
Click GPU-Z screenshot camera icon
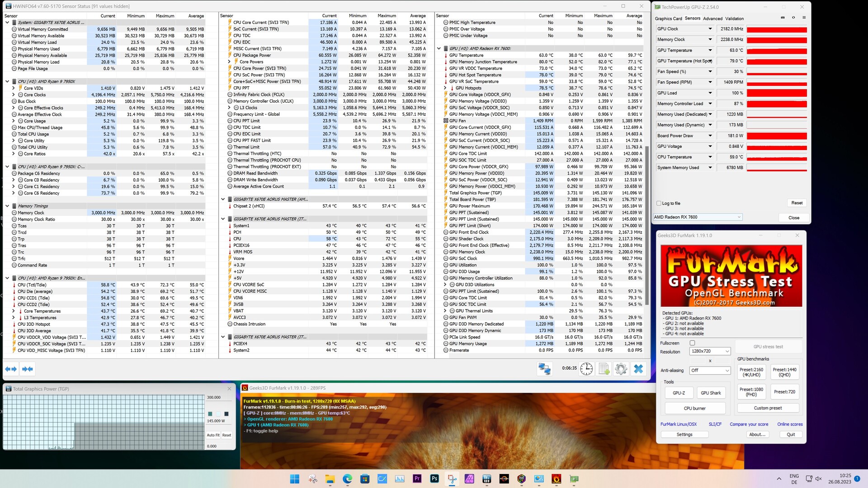(x=783, y=18)
